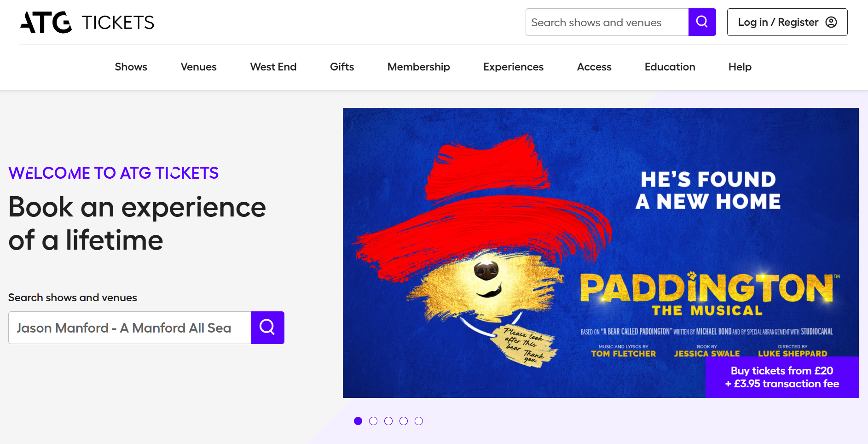
Task: Click the user profile icon in Log in button
Action: coord(831,22)
